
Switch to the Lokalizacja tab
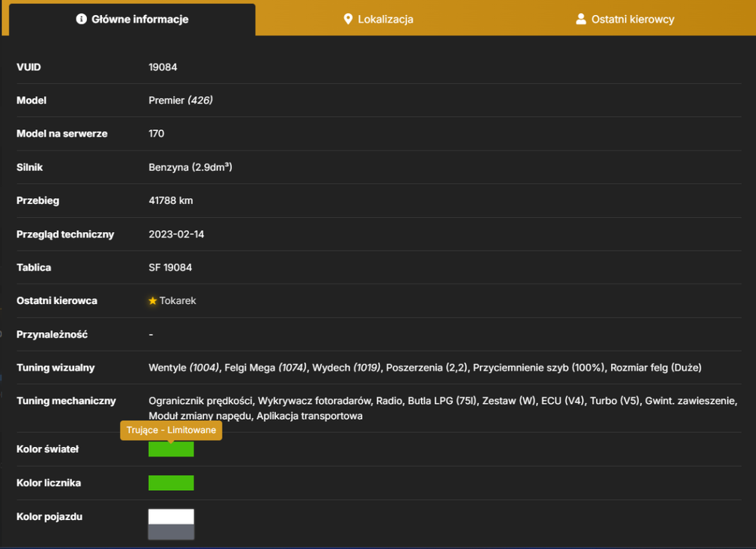[379, 20]
